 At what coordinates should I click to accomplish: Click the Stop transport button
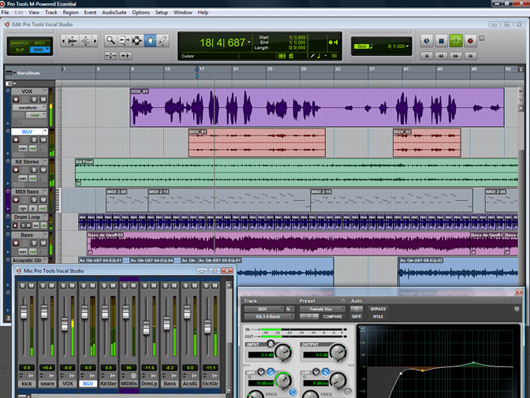[441, 41]
